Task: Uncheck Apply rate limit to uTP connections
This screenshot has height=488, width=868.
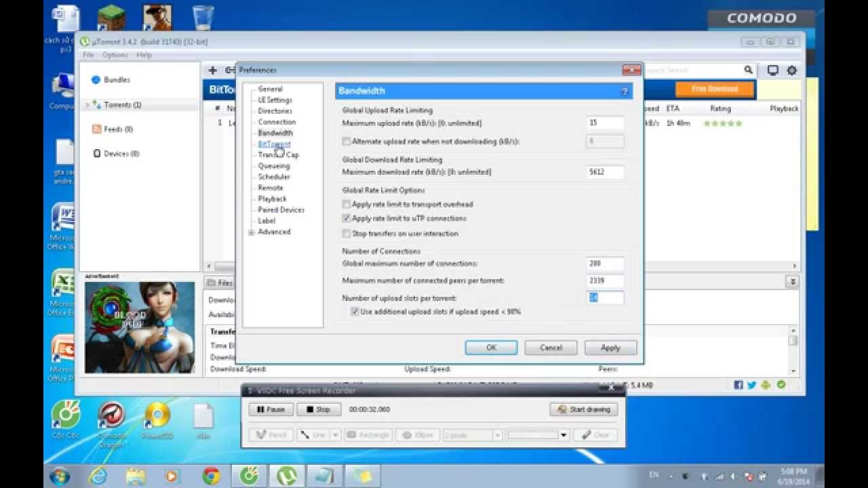Action: (x=347, y=218)
